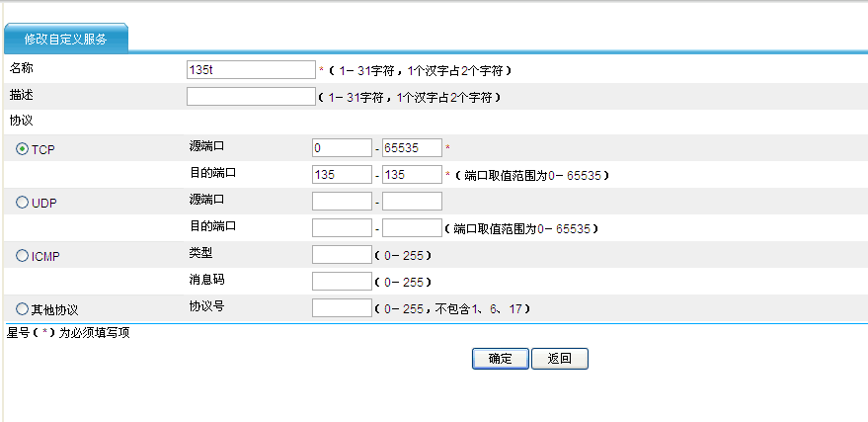868x422 pixels.
Task: Click UDP source port start field
Action: click(x=341, y=202)
